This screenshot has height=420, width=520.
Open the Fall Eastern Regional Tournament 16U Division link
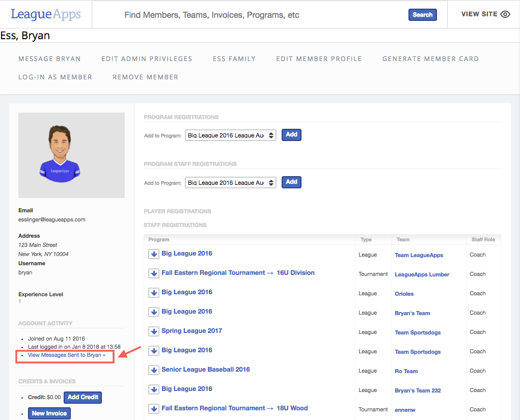238,272
